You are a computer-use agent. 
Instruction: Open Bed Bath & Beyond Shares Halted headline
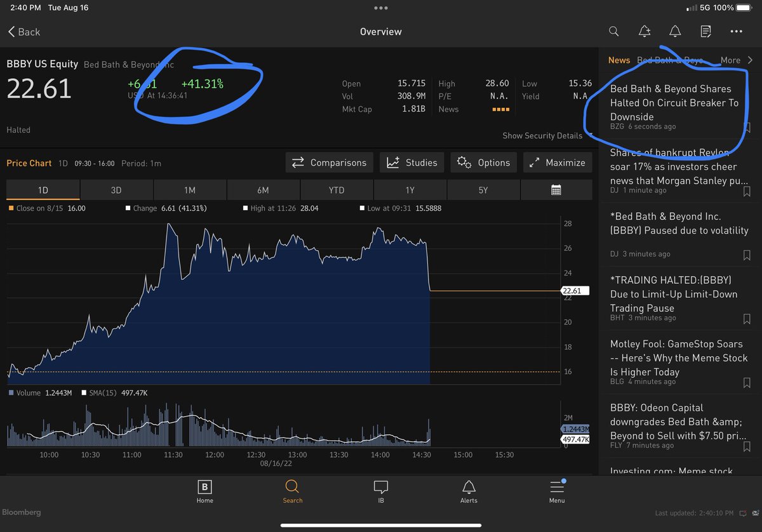pyautogui.click(x=674, y=103)
